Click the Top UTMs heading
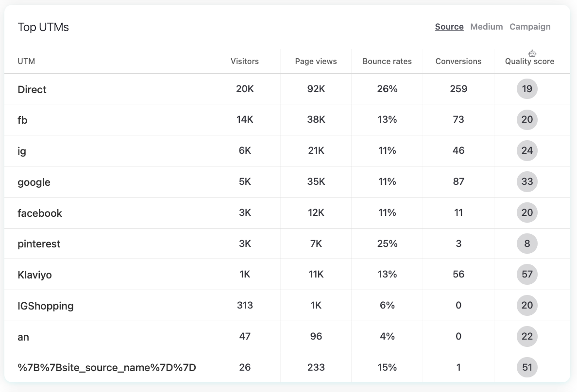 pyautogui.click(x=43, y=27)
